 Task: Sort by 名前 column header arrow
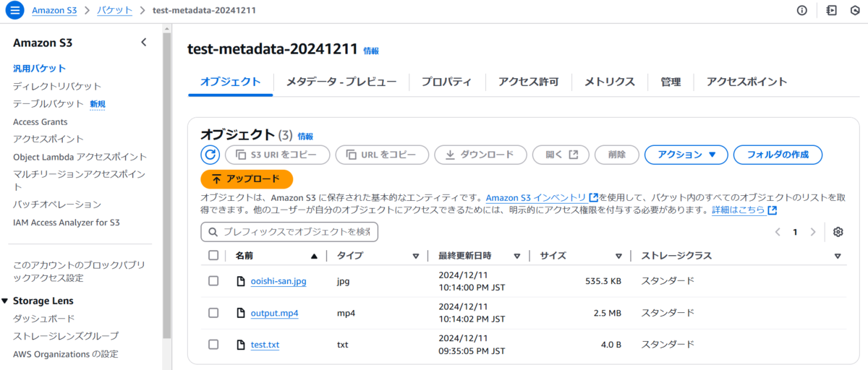point(314,256)
